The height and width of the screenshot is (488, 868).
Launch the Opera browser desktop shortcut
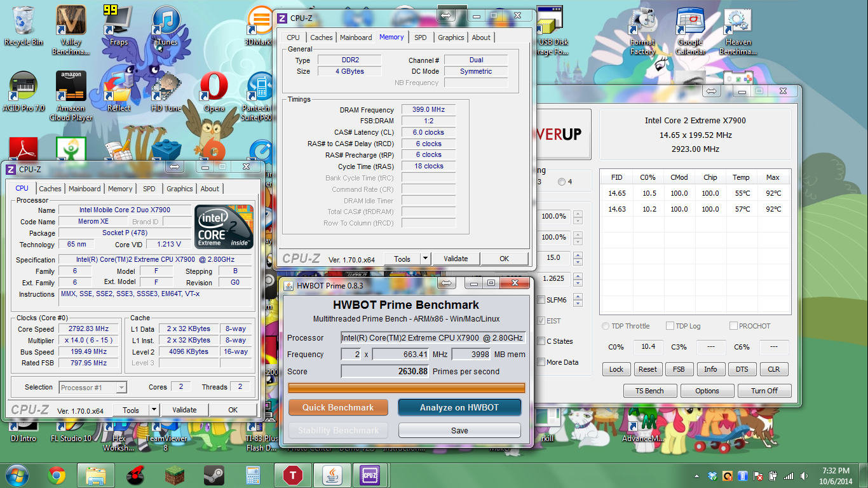tap(214, 91)
